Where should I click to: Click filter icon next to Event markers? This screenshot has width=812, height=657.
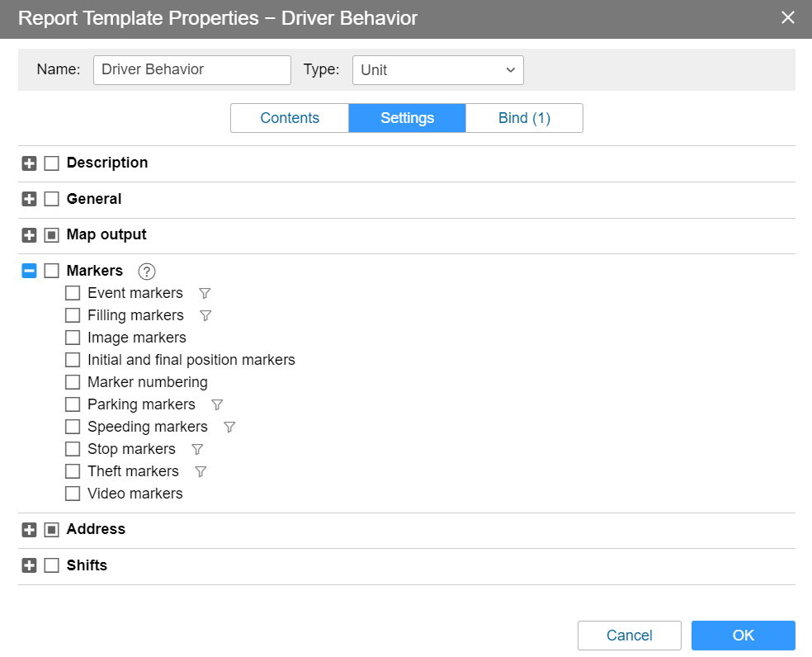coord(205,293)
